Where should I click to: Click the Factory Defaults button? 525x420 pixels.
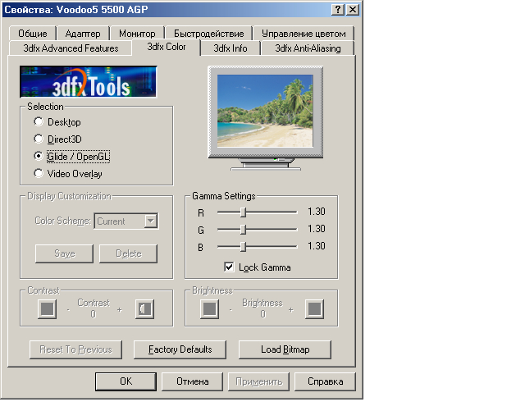pyautogui.click(x=180, y=349)
